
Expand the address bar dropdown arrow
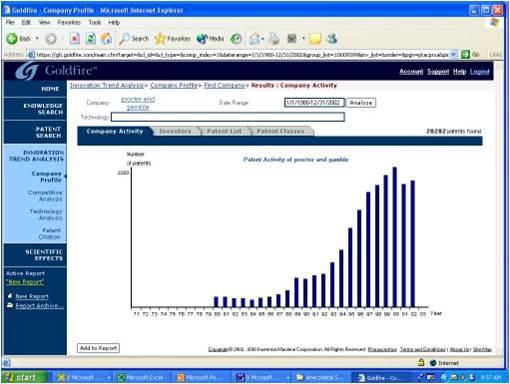click(454, 54)
